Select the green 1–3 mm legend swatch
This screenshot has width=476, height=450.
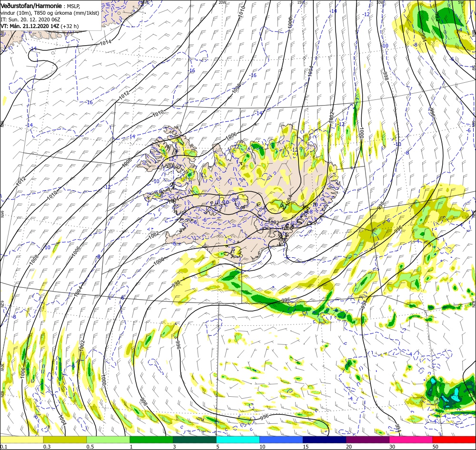click(x=151, y=440)
